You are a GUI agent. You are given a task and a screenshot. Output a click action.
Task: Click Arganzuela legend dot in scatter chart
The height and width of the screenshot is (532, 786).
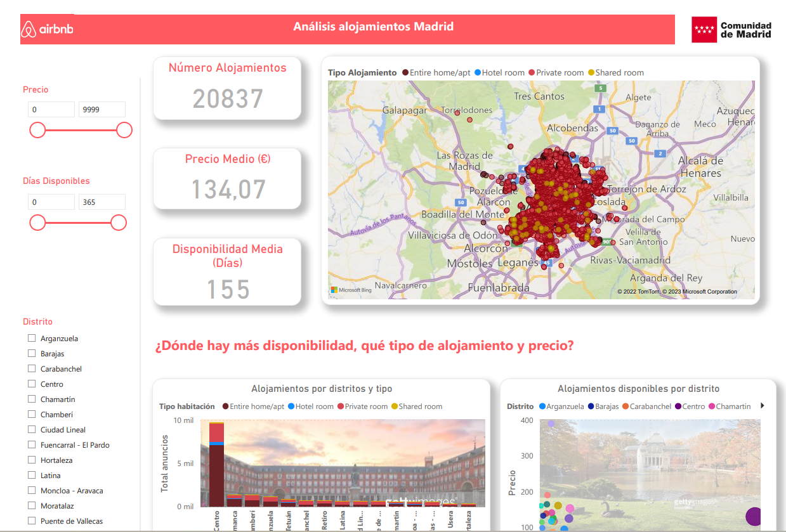[542, 406]
